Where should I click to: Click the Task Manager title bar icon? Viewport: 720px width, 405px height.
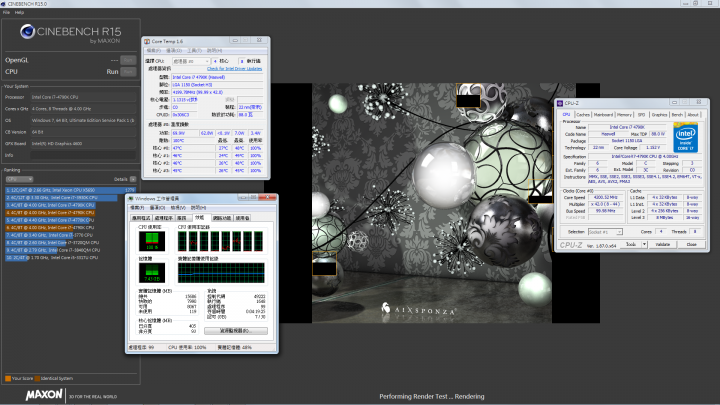pyautogui.click(x=130, y=198)
